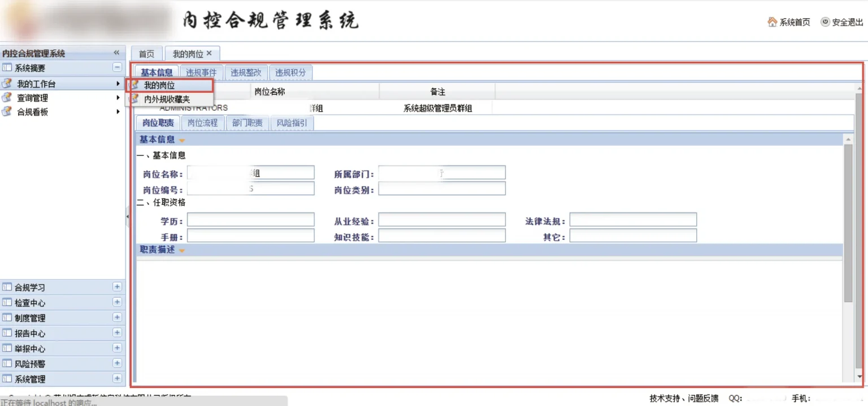The image size is (868, 406).
Task: Collapse the 系统摘要 panel
Action: 117,67
